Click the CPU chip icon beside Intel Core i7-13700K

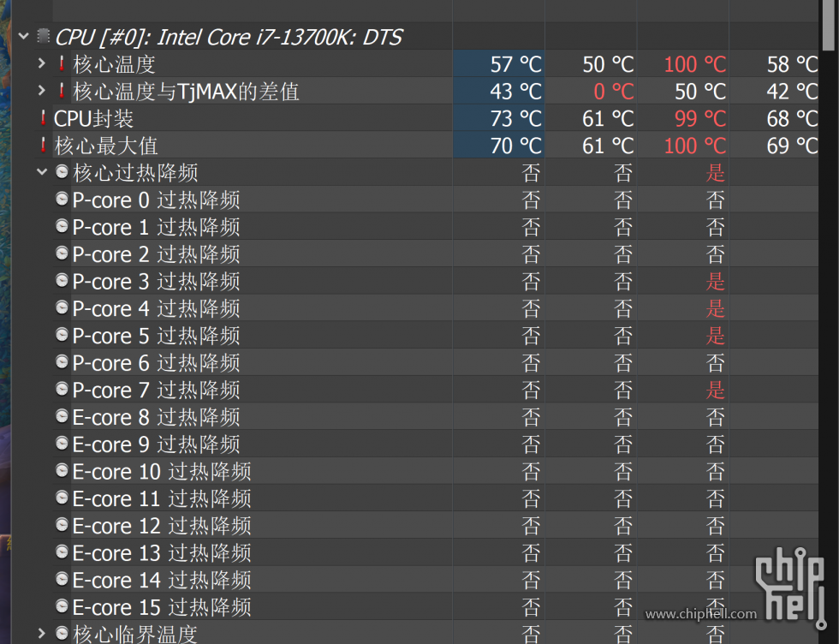coord(44,36)
